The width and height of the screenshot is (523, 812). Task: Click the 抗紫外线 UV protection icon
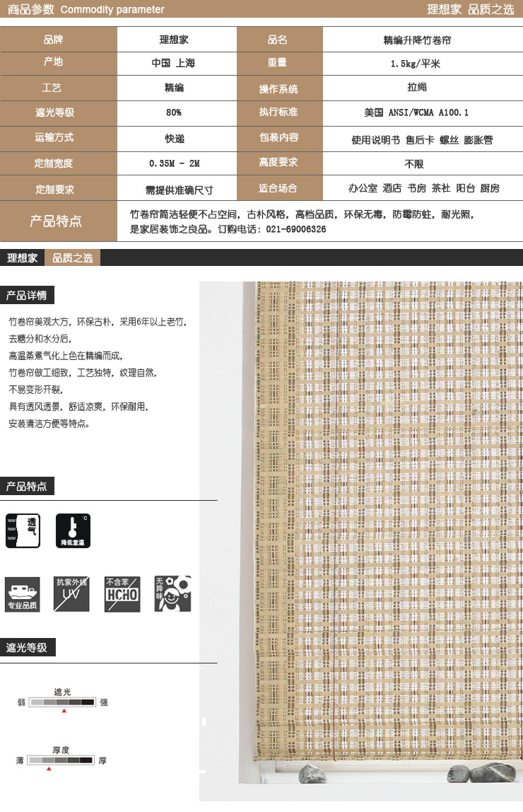click(72, 593)
